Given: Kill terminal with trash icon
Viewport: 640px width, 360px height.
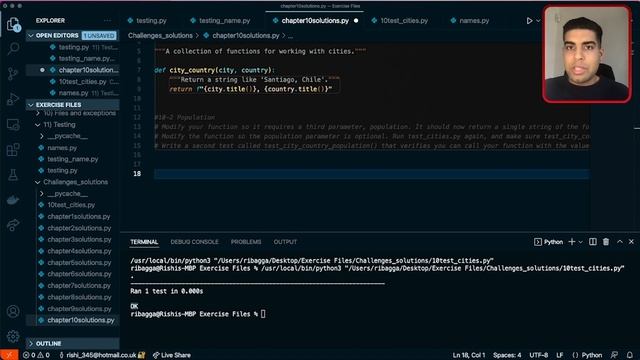Looking at the screenshot, I should [x=606, y=242].
